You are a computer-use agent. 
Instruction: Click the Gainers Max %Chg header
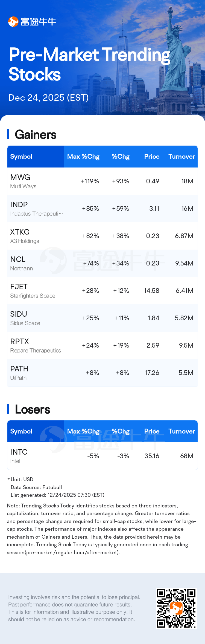click(83, 157)
